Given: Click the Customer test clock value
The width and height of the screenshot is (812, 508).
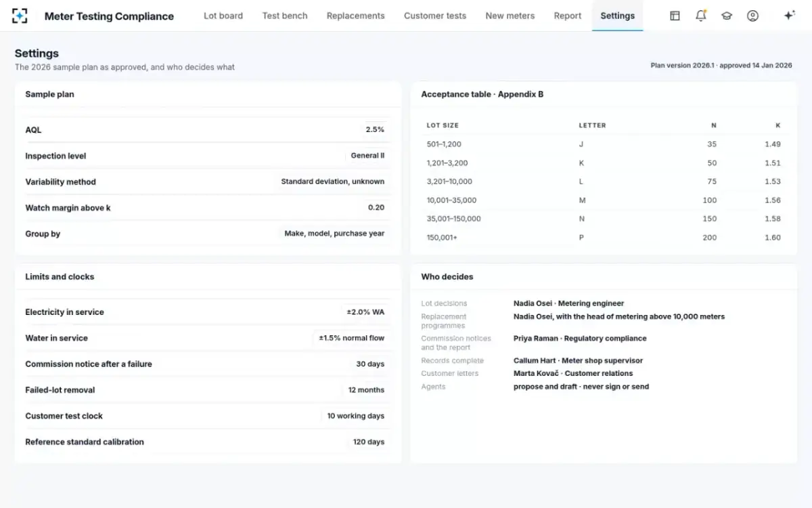Looking at the screenshot, I should coord(356,416).
